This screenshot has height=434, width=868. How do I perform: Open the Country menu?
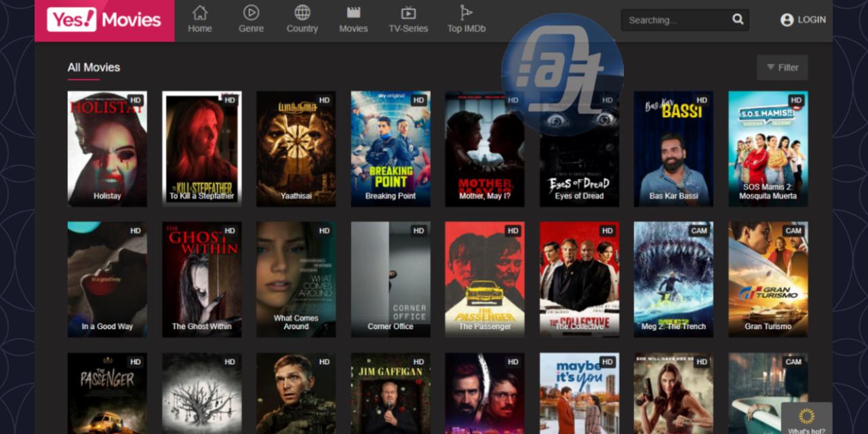point(302,20)
